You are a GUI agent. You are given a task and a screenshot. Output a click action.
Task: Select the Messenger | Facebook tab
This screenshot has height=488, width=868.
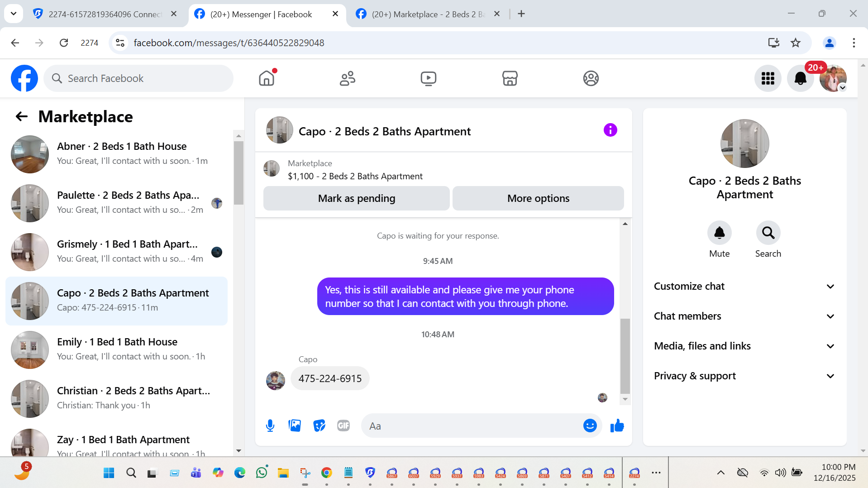click(x=267, y=14)
